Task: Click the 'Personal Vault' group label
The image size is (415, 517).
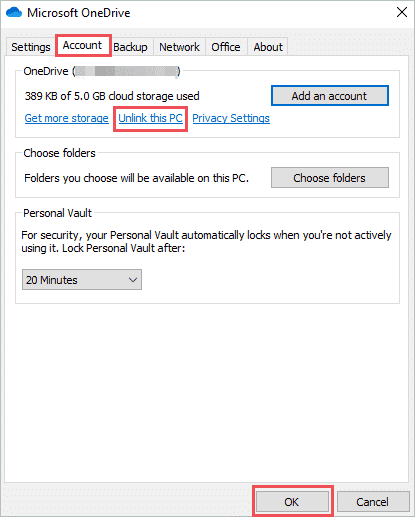Action: pos(58,213)
